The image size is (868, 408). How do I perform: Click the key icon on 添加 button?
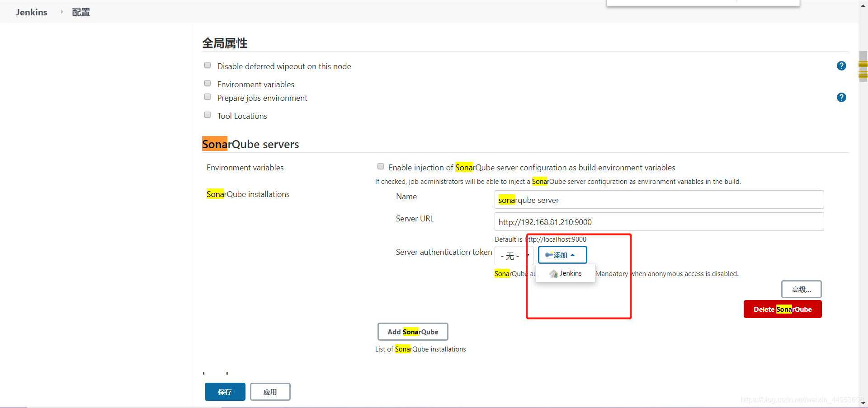(549, 255)
